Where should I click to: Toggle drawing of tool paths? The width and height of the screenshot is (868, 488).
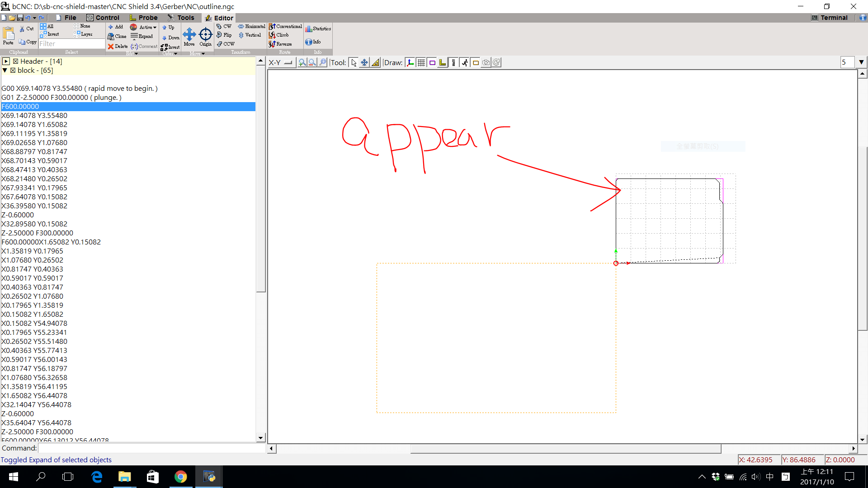pyautogui.click(x=453, y=63)
